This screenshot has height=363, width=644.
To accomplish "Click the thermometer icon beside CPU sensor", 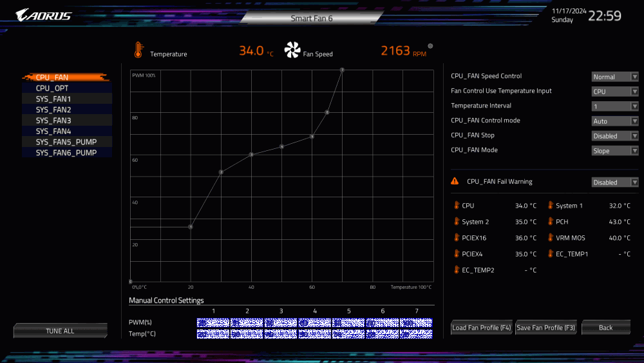I will tap(457, 205).
